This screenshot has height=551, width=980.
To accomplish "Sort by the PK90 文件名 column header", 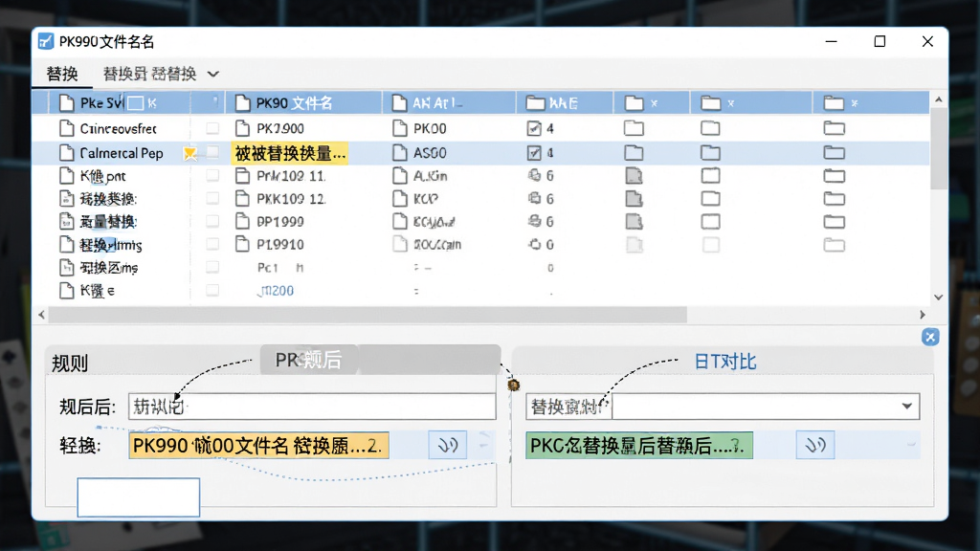I will point(303,103).
